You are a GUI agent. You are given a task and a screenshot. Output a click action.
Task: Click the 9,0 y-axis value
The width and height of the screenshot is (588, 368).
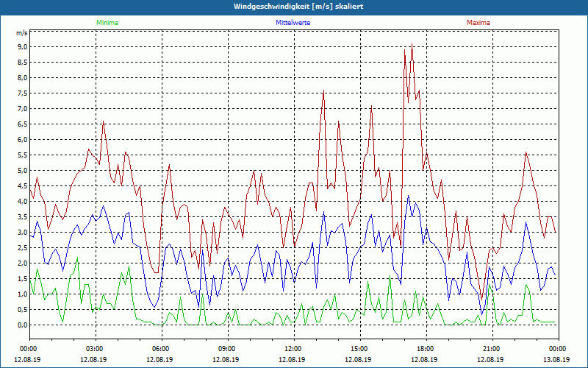23,47
